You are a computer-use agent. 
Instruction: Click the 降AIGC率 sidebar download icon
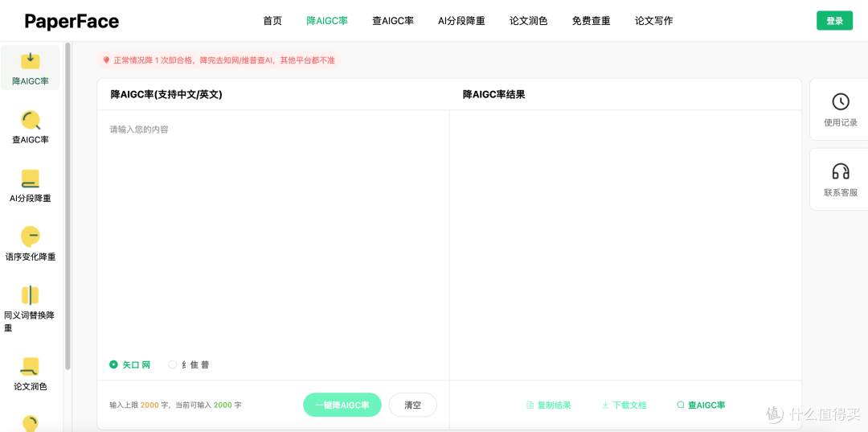point(31,60)
